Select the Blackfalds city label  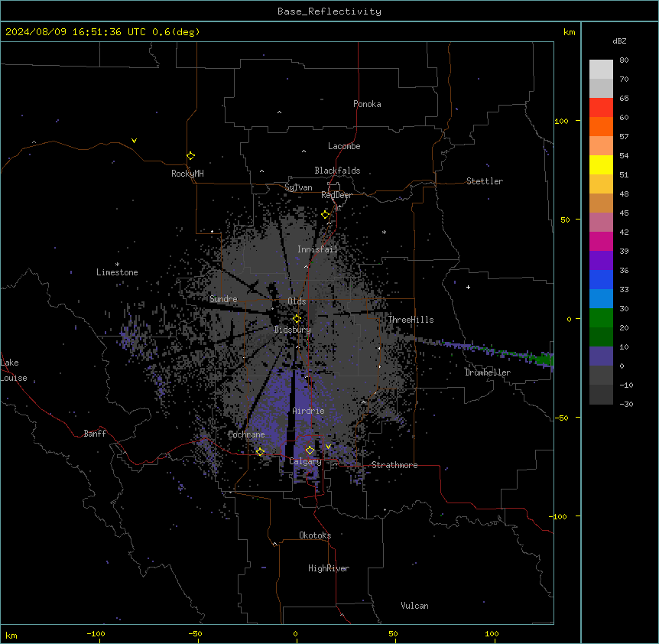click(x=337, y=171)
